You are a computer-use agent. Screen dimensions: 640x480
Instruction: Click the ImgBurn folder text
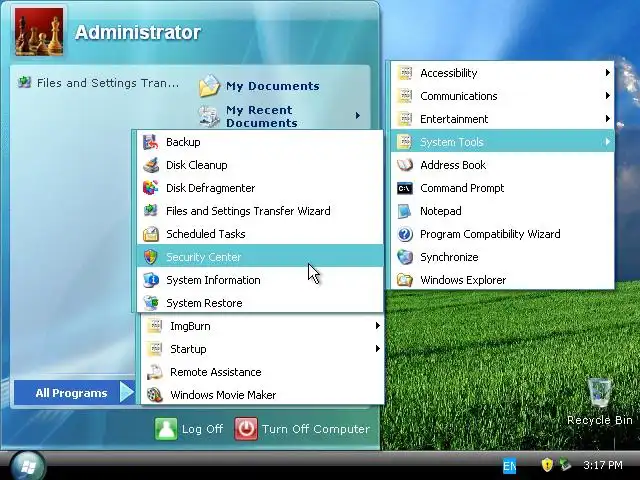pos(190,326)
